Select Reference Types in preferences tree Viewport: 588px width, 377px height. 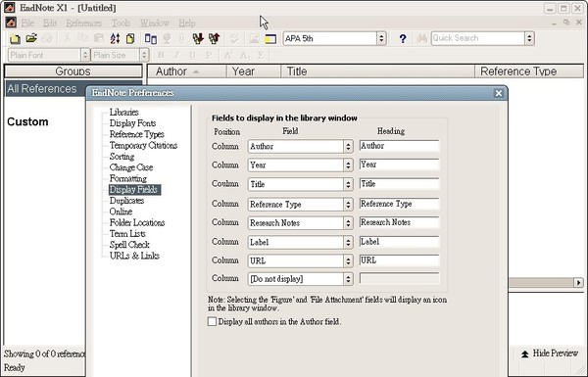pyautogui.click(x=137, y=134)
